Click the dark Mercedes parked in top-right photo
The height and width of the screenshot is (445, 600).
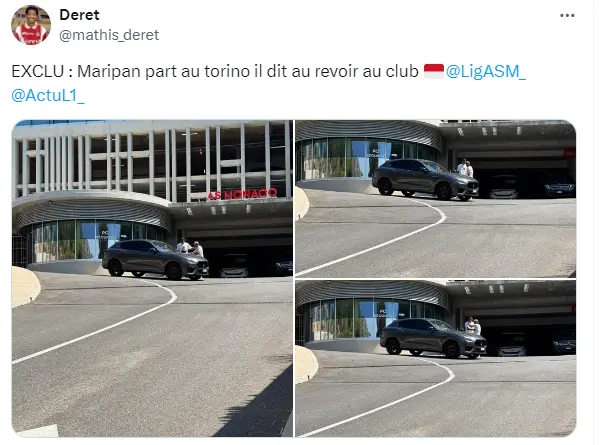pyautogui.click(x=559, y=186)
